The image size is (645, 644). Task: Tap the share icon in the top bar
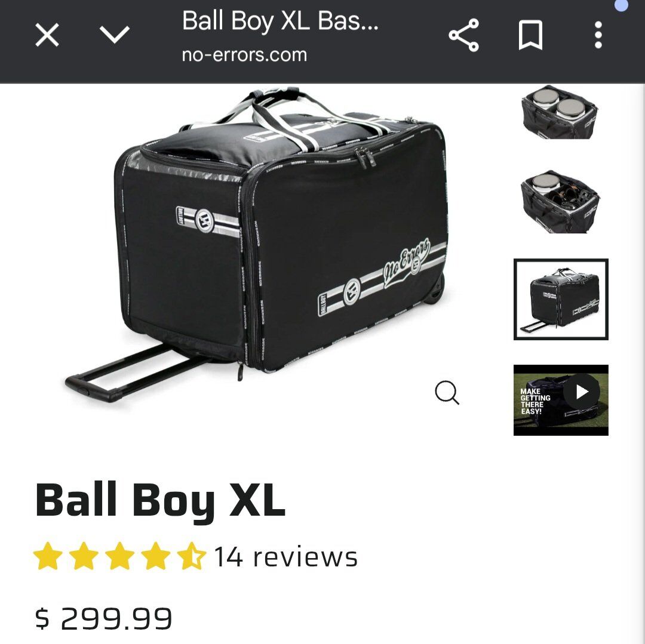[x=463, y=35]
